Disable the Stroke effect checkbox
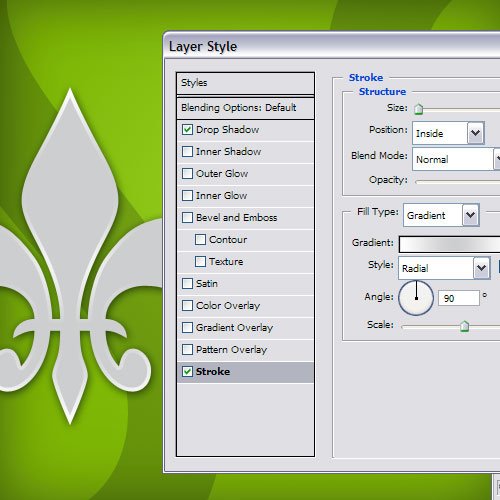The image size is (500, 500). coord(187,372)
